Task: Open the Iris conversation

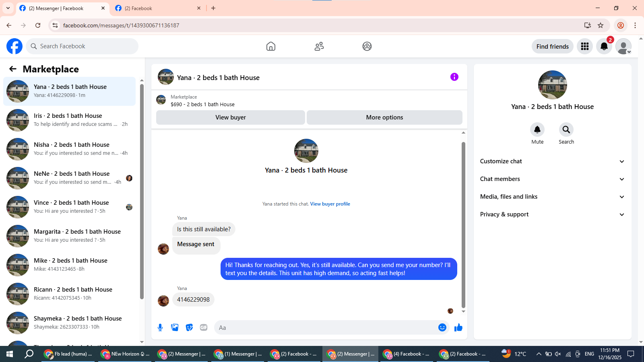Action: pos(70,120)
